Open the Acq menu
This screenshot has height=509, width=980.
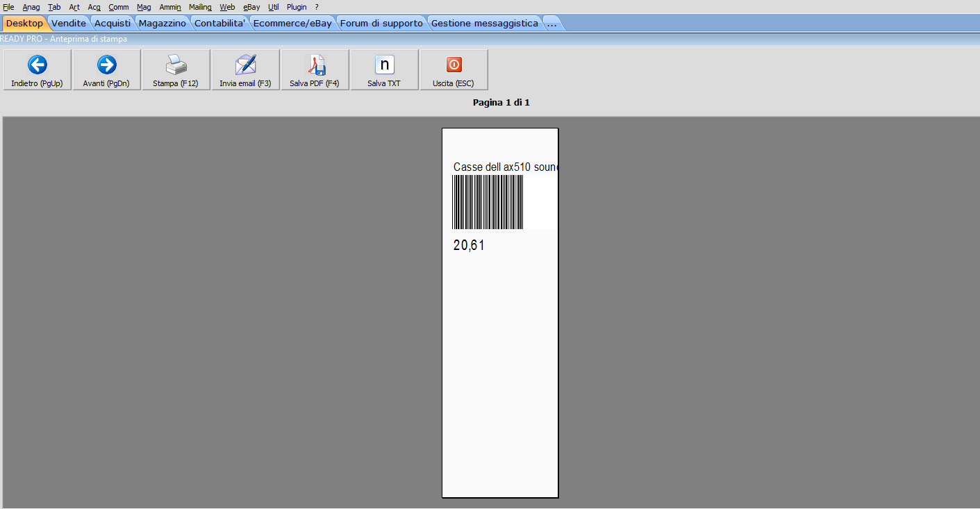pyautogui.click(x=94, y=7)
